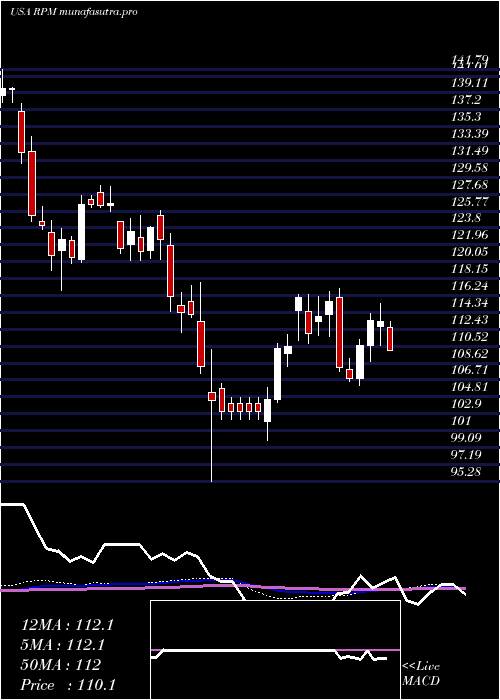Click the 120.05 price axis label
The width and height of the screenshot is (500, 700).
click(x=470, y=252)
